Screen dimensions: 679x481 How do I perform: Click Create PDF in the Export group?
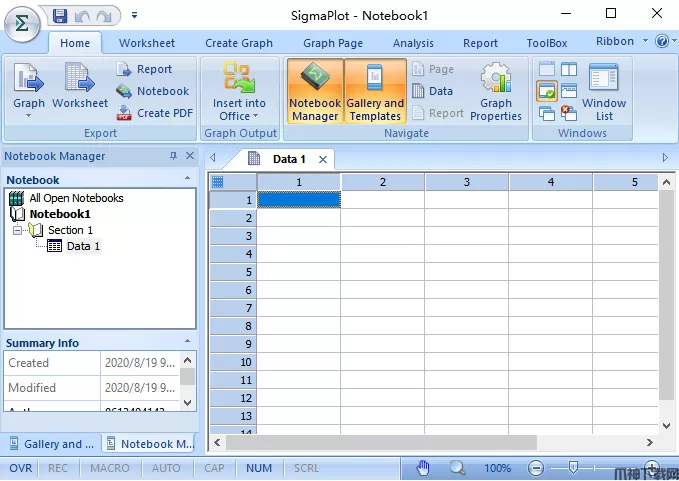155,113
